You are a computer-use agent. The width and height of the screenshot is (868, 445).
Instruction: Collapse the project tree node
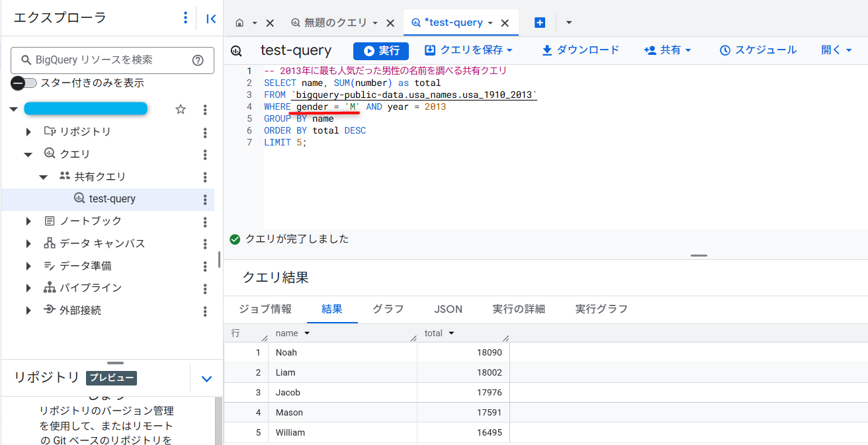tap(14, 110)
